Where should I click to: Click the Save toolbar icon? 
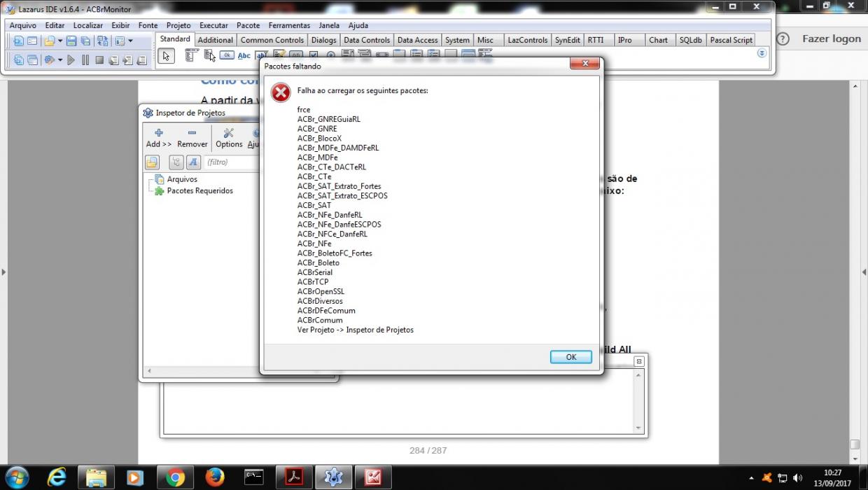click(x=71, y=41)
